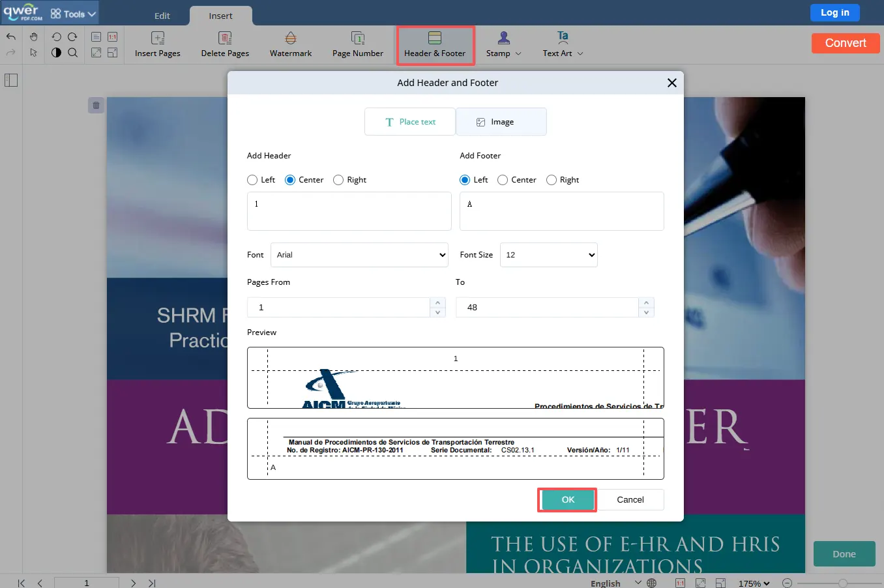Click the status bar fit-page icon
The width and height of the screenshot is (884, 588).
pos(720,583)
